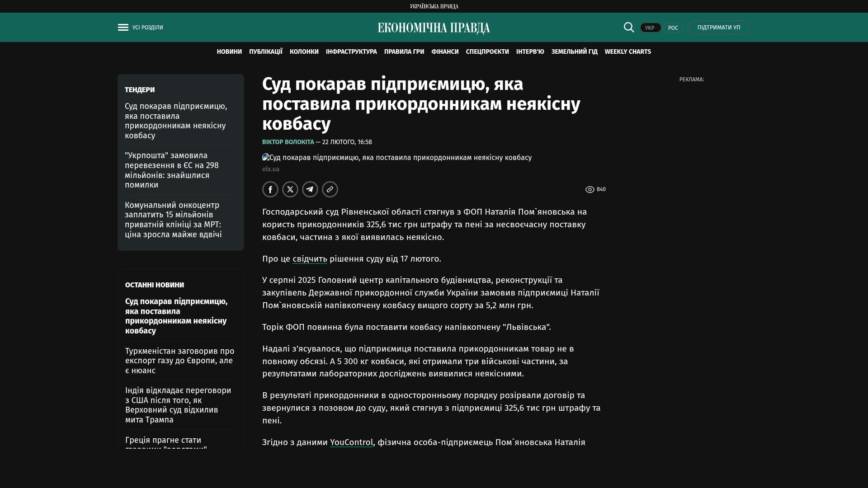Click the views eye icon
The image size is (868, 488).
(x=590, y=190)
